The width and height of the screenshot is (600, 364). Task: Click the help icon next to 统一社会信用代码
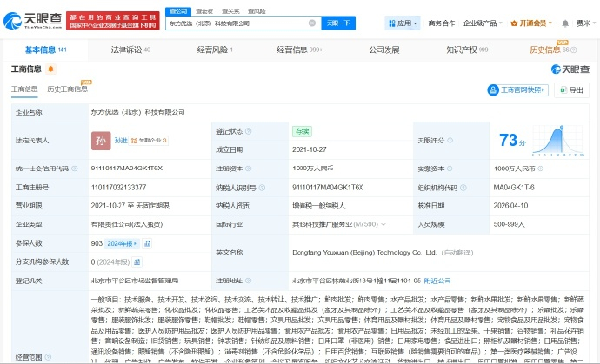[74, 168]
